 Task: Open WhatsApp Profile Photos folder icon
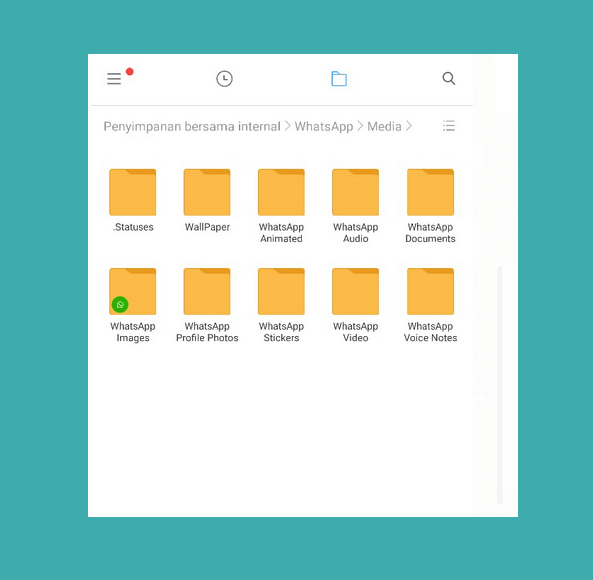click(x=207, y=291)
